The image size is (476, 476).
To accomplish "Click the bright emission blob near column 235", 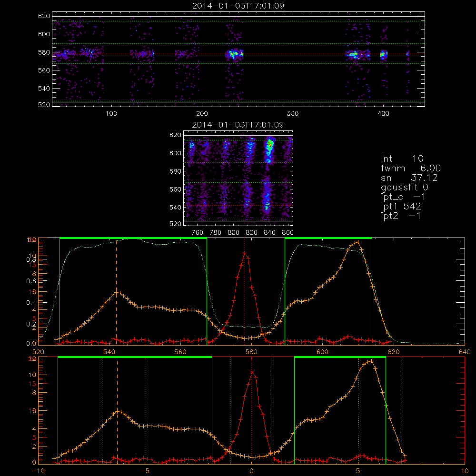I will [234, 54].
